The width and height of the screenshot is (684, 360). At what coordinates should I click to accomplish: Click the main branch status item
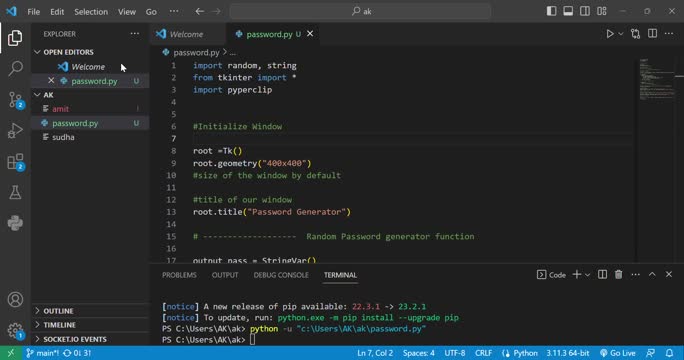pyautogui.click(x=42, y=353)
